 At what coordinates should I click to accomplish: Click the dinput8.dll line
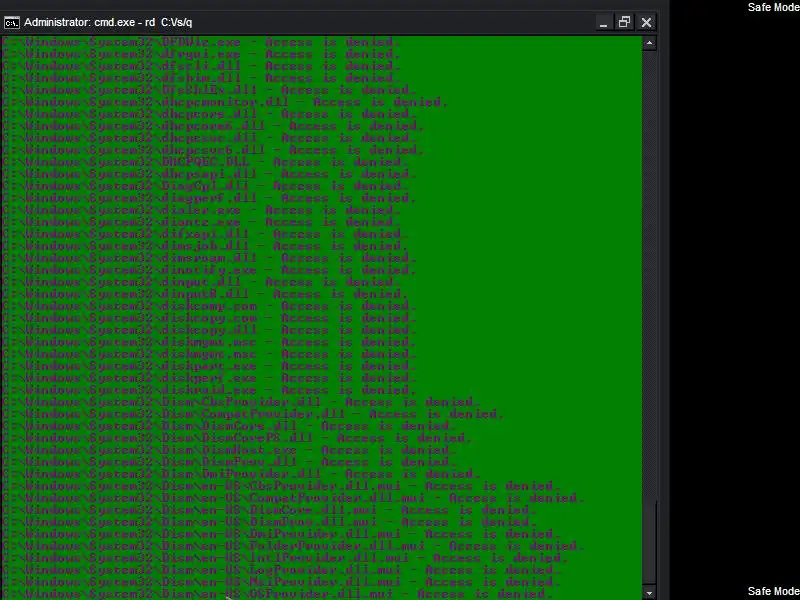(205, 294)
